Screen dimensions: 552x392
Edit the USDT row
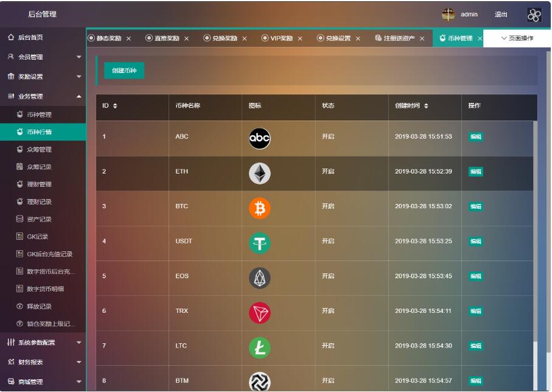475,241
